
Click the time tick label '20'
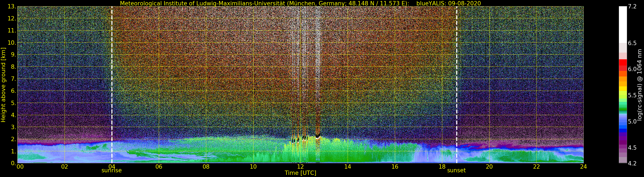pos(489,166)
